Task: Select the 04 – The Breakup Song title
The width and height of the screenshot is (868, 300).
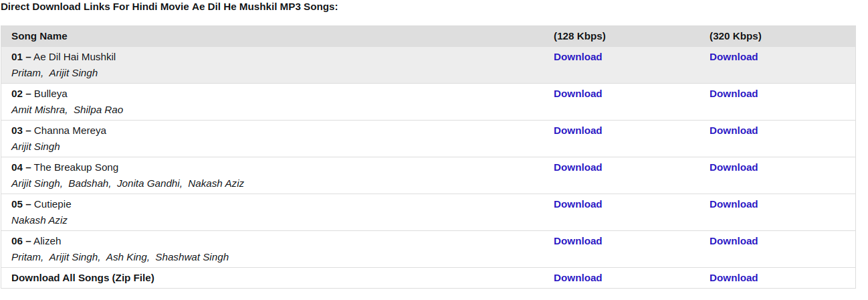Action: [65, 167]
